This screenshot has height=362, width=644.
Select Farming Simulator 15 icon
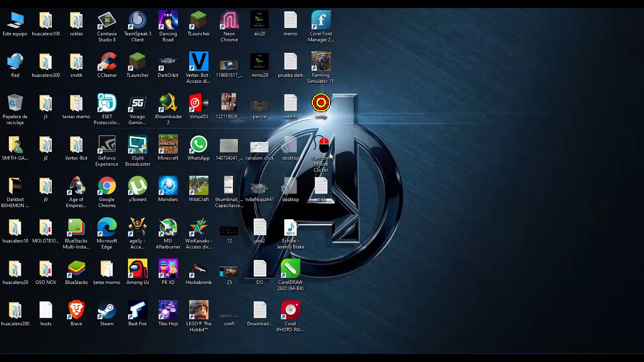point(321,68)
